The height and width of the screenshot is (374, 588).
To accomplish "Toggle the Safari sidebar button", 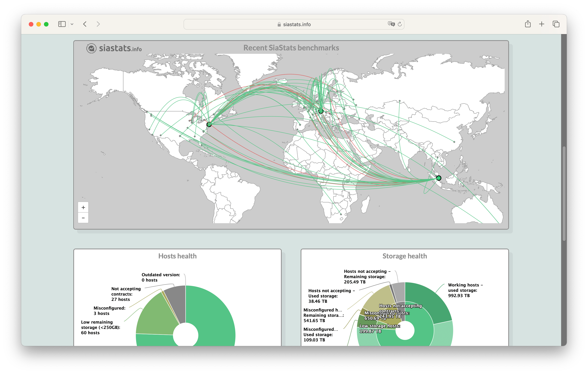I will [62, 24].
